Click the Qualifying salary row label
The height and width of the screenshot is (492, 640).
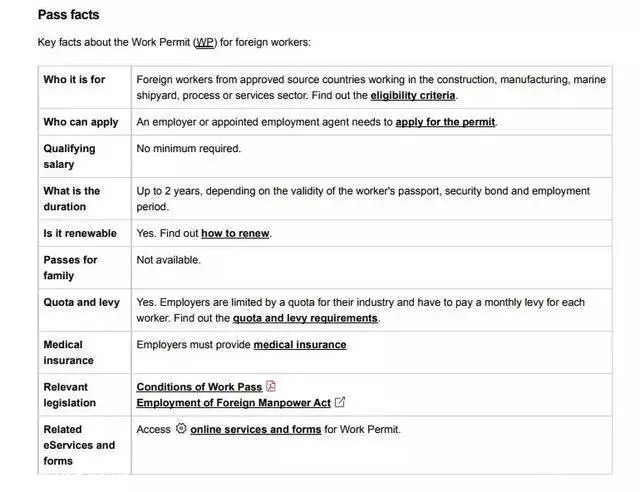tap(69, 156)
